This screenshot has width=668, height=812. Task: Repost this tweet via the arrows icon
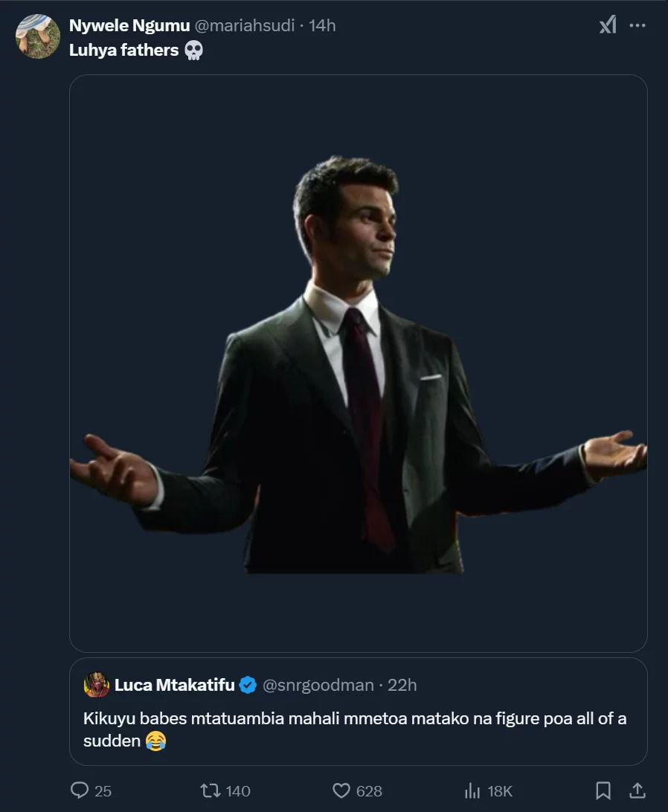(x=211, y=790)
